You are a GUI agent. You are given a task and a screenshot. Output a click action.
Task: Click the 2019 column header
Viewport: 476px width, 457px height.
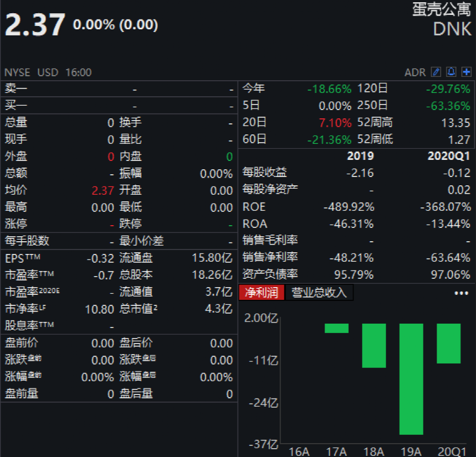click(360, 156)
